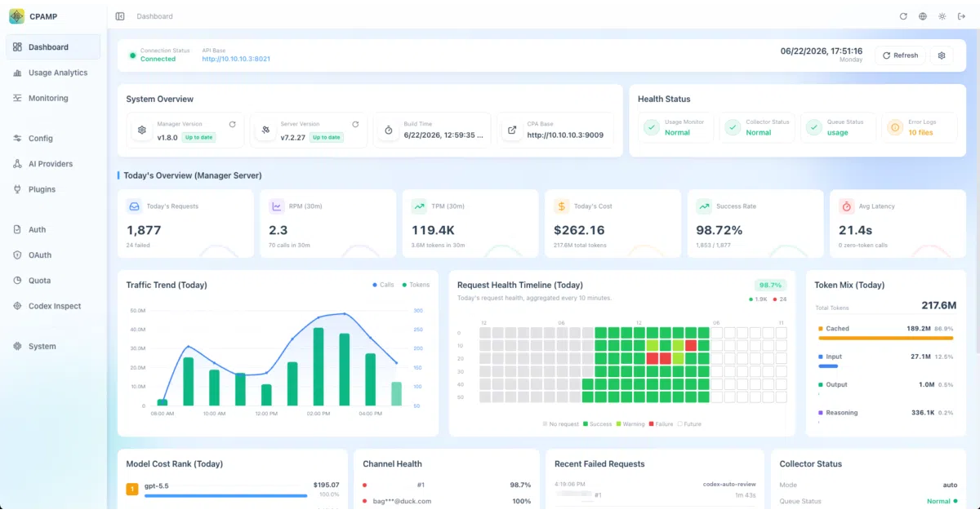Toggle the Tokens series in chart legend
This screenshot has height=514, width=980.
coord(416,285)
